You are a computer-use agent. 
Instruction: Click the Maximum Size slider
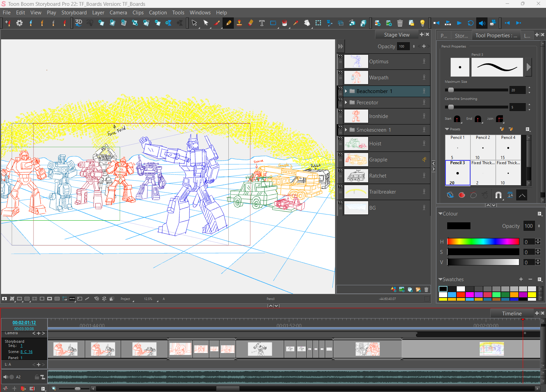(x=476, y=90)
